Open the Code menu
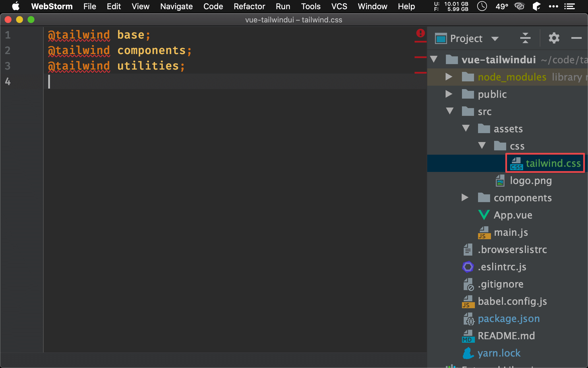 (x=213, y=6)
